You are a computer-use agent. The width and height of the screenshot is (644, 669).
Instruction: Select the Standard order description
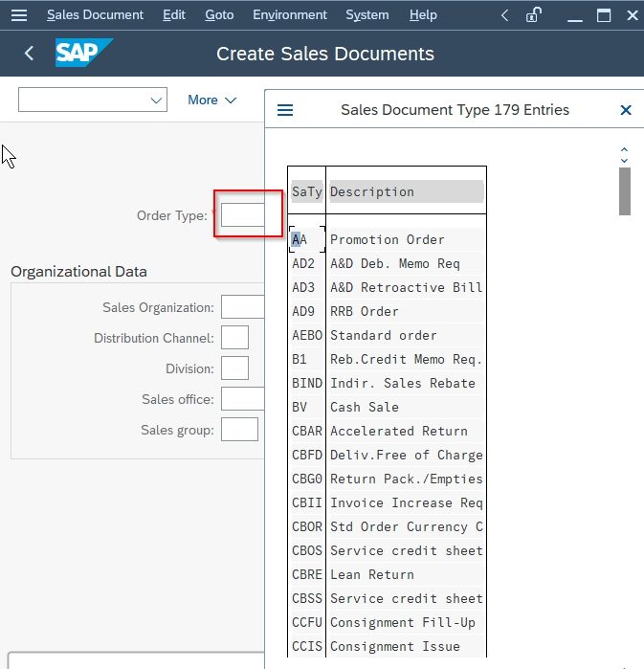(384, 335)
